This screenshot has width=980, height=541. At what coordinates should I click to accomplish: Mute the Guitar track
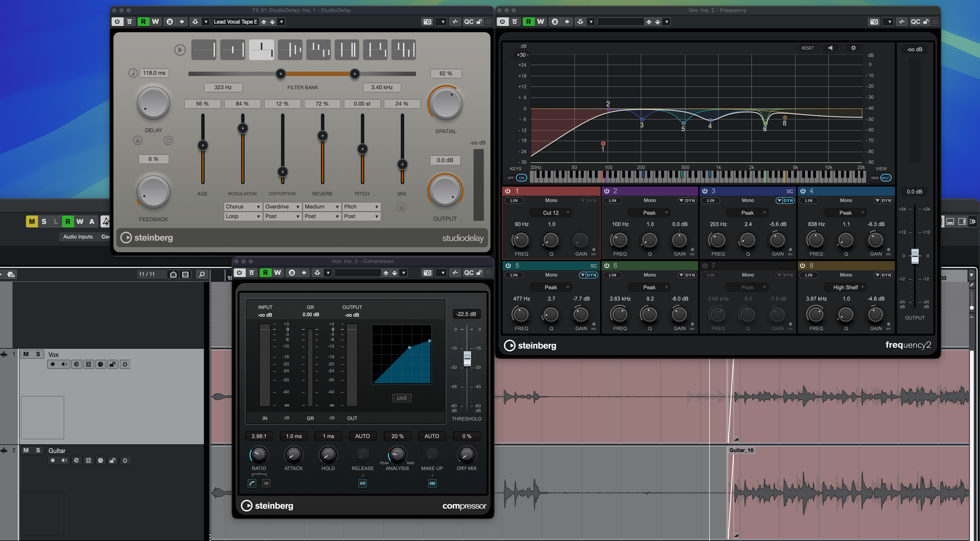[x=26, y=451]
